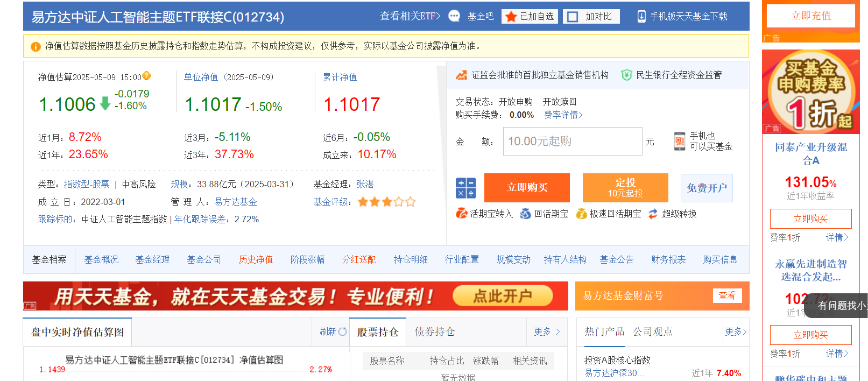Switch to 基金经理 tab
The image size is (868, 381).
click(x=152, y=259)
